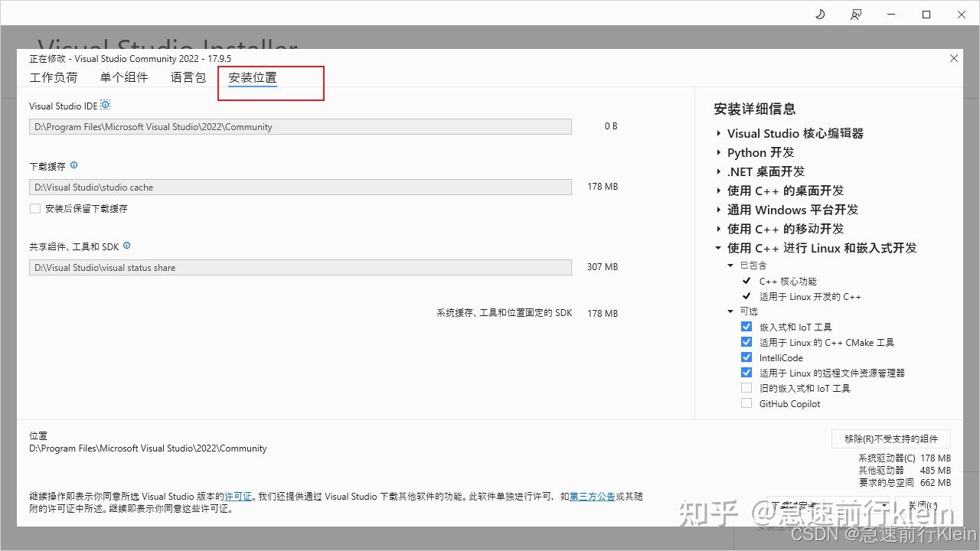Collapse 使用 C++ 进行 Linux 和嵌入式开发

(x=717, y=247)
